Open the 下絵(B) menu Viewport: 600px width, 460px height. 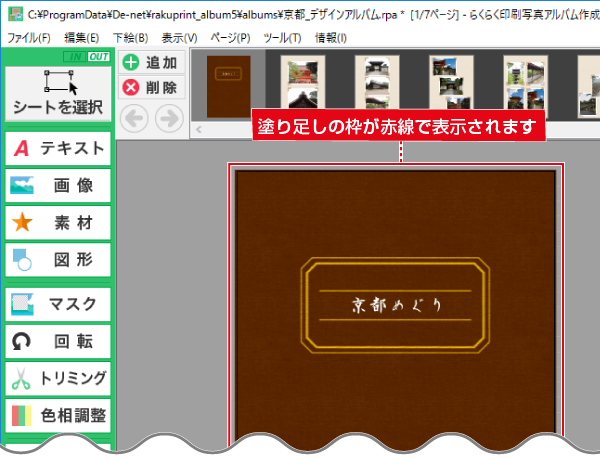(130, 38)
